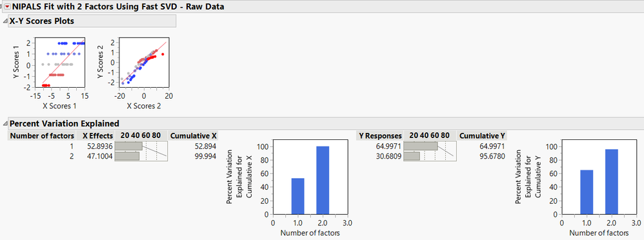This screenshot has width=644, height=240.
Task: Click the Cumulative Y value 95.6780
Action: pos(492,155)
